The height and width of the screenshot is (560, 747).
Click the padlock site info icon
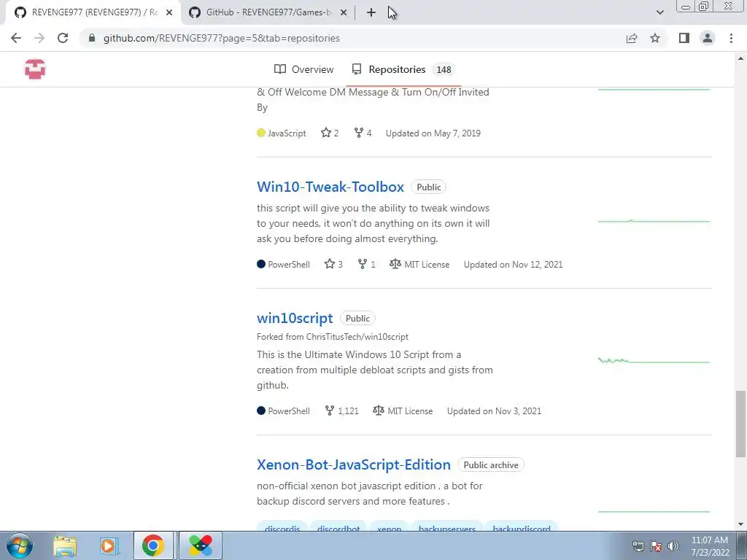click(x=92, y=38)
